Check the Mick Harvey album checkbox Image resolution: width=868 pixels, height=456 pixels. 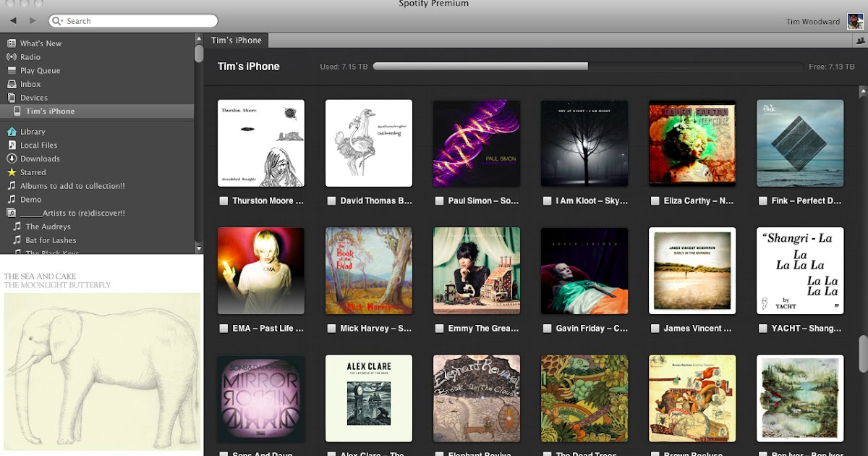(x=331, y=329)
